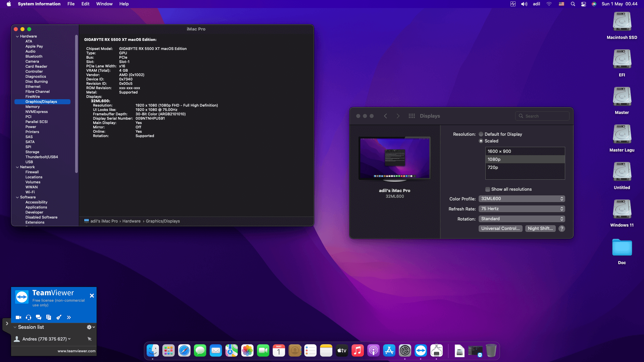Screen dimensions: 644x362
Task: Open Music from the Dock
Action: [358, 351]
